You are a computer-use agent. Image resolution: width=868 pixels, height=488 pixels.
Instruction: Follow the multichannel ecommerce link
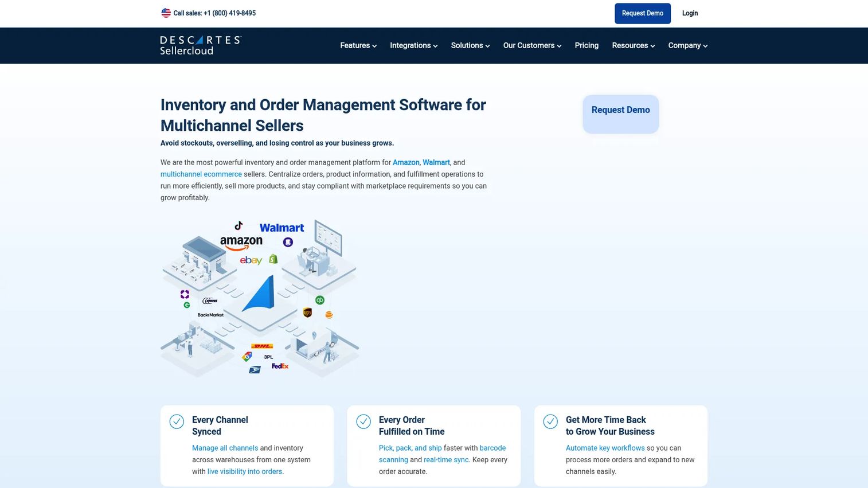point(201,174)
